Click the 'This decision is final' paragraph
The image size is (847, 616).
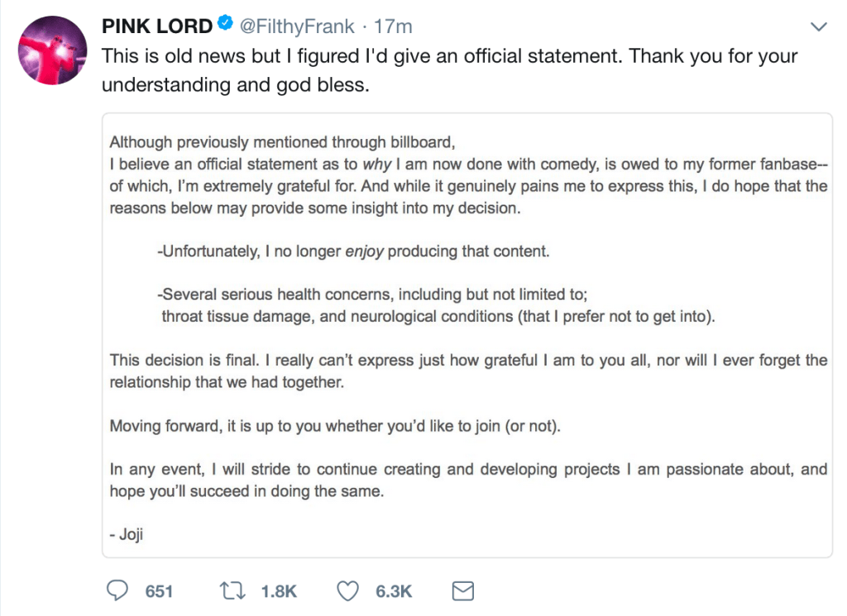tap(468, 371)
